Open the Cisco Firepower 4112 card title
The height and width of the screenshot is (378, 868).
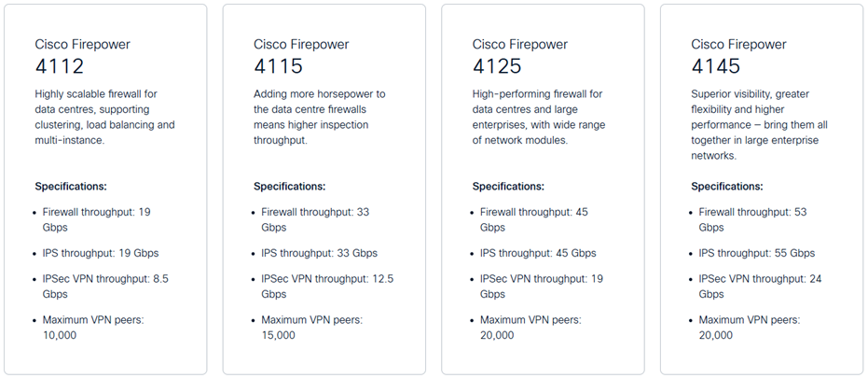point(82,55)
